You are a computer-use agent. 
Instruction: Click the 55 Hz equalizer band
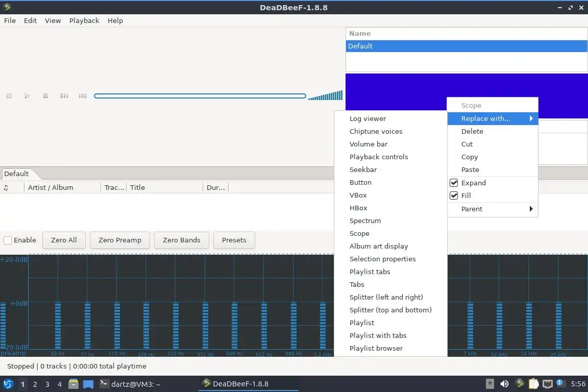(58, 325)
